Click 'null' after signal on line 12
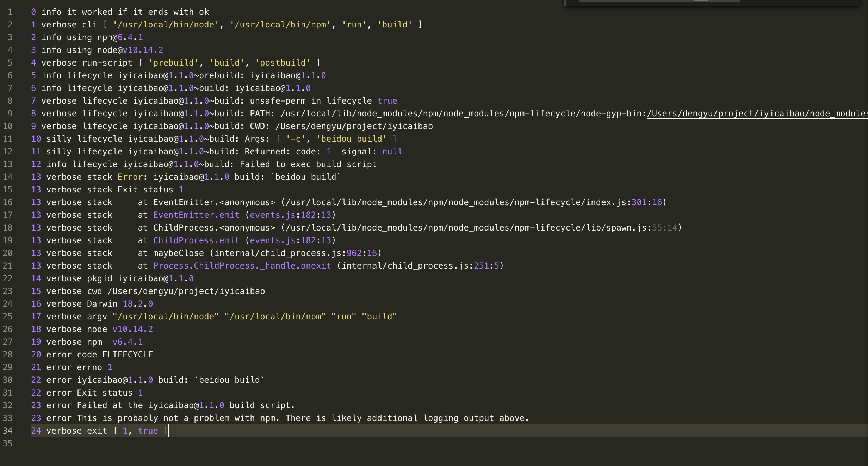Viewport: 868px width, 466px height. pos(392,152)
